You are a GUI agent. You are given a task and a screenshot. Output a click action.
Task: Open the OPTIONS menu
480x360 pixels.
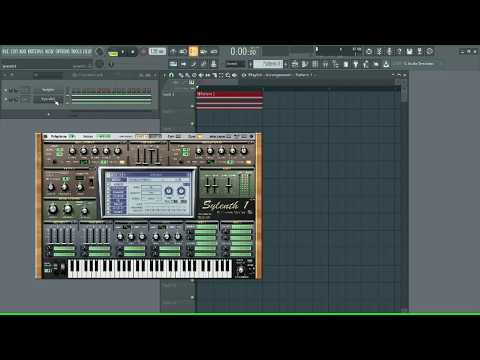click(63, 52)
